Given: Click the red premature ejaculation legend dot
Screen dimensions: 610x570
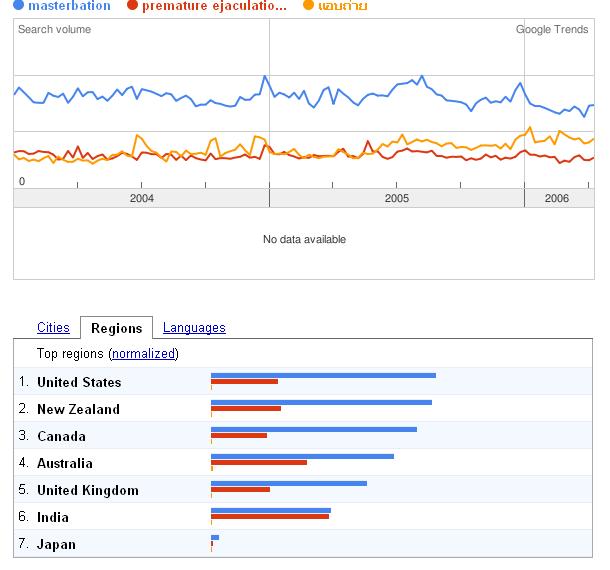Looking at the screenshot, I should pos(132,5).
